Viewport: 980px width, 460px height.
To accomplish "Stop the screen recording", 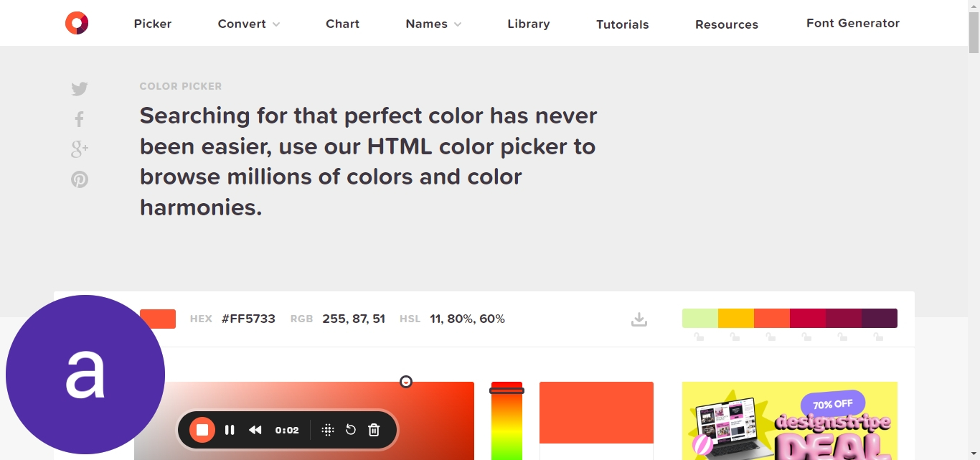I will click(202, 430).
